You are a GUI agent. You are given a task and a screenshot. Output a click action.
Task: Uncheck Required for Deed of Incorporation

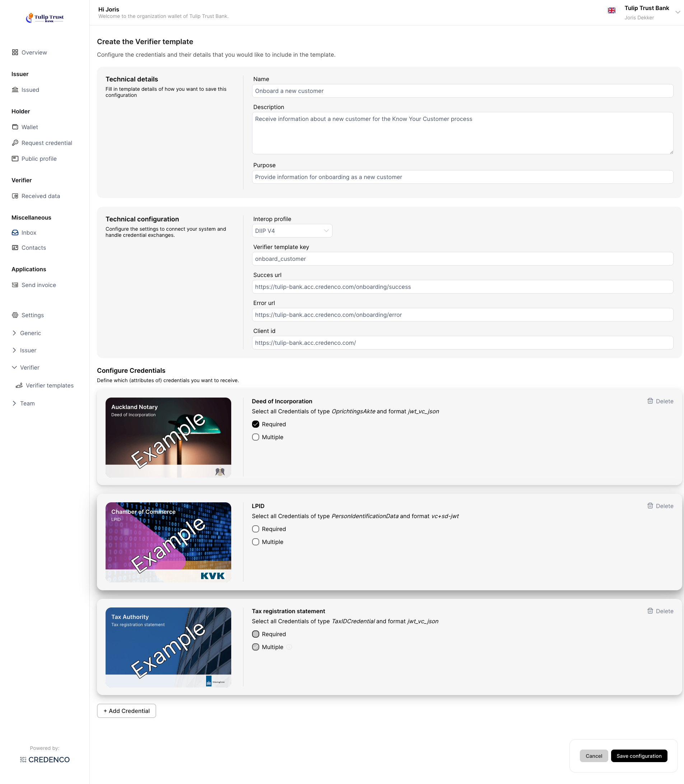click(x=255, y=424)
